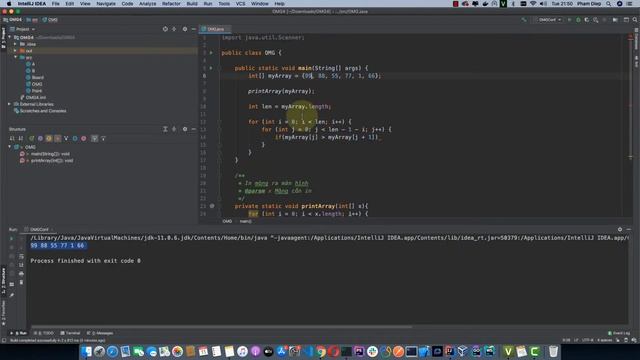The image size is (640, 360).
Task: Open Project Structure from top toolbar
Action: click(615, 20)
